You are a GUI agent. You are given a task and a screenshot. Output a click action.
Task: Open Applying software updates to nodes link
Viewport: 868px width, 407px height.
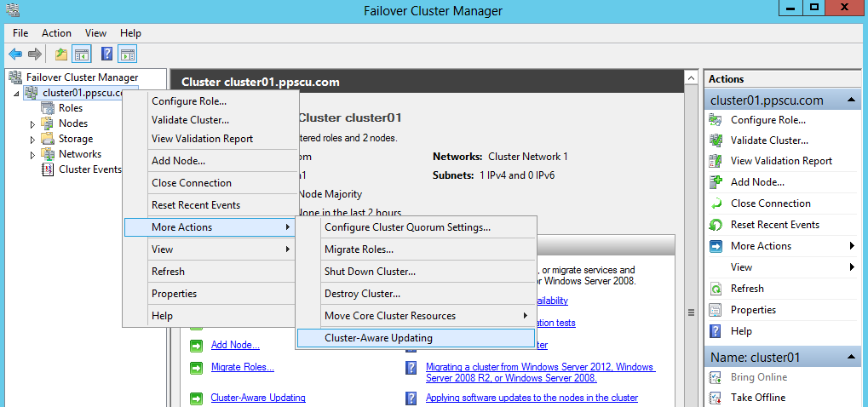532,398
